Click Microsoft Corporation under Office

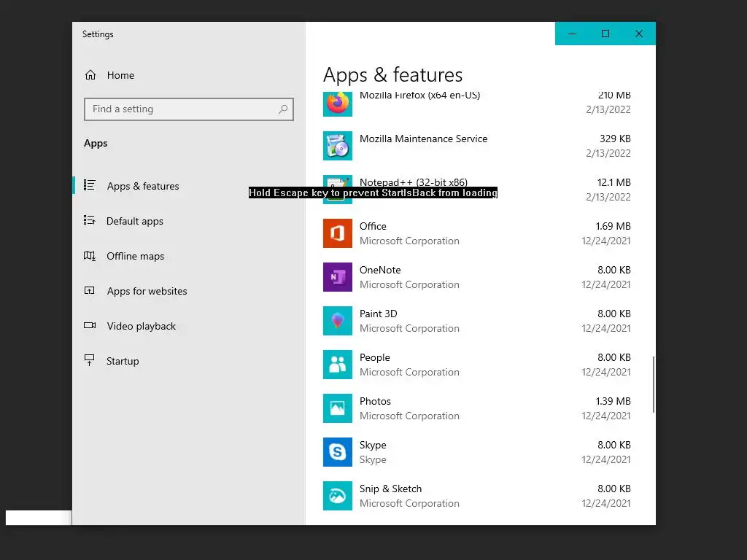click(x=409, y=241)
